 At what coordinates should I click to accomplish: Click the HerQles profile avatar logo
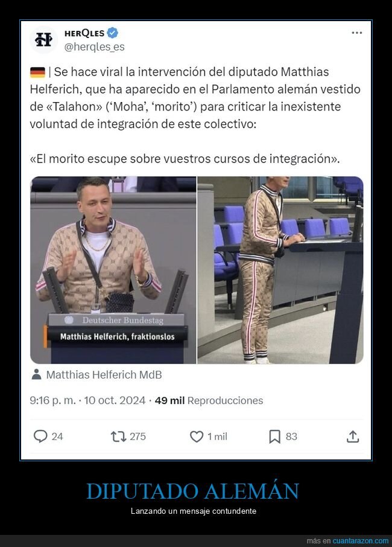tap(43, 39)
